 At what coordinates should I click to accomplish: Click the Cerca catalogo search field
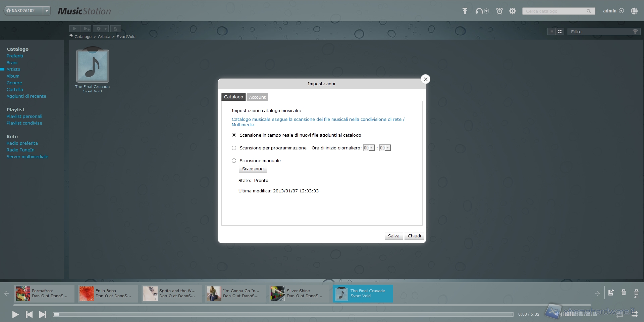click(x=555, y=11)
